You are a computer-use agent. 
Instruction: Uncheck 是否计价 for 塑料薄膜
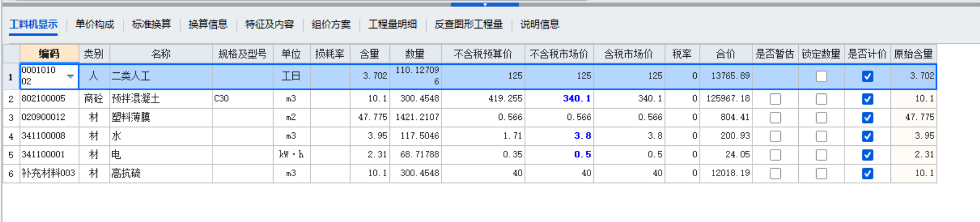click(x=868, y=118)
